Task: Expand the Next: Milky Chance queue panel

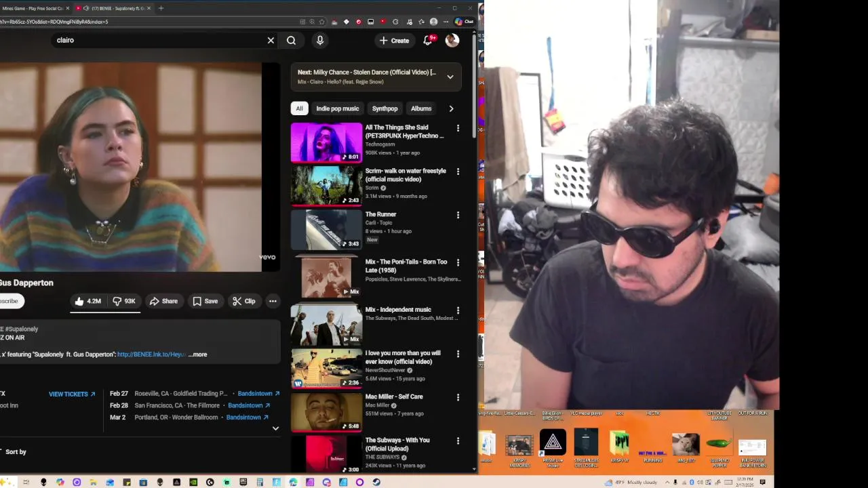Action: coord(450,77)
